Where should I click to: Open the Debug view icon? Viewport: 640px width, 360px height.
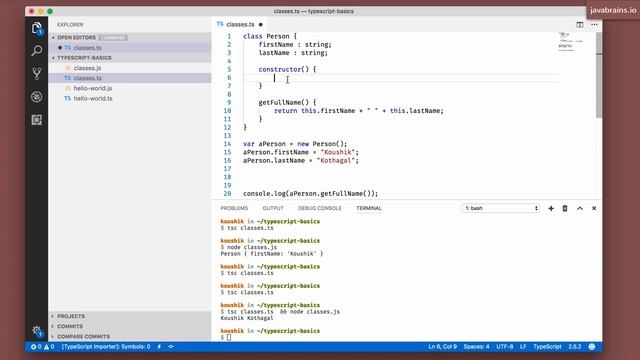(x=37, y=97)
